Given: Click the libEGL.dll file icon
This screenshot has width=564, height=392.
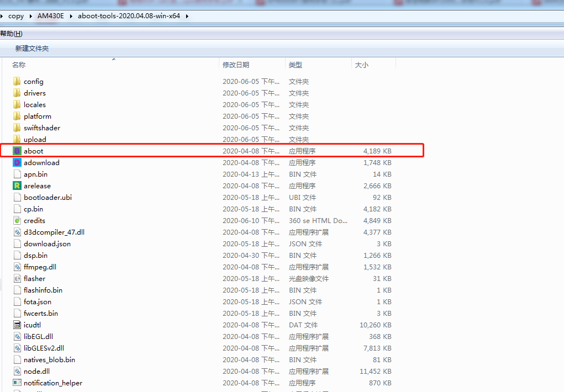Looking at the screenshot, I should click(x=17, y=337).
